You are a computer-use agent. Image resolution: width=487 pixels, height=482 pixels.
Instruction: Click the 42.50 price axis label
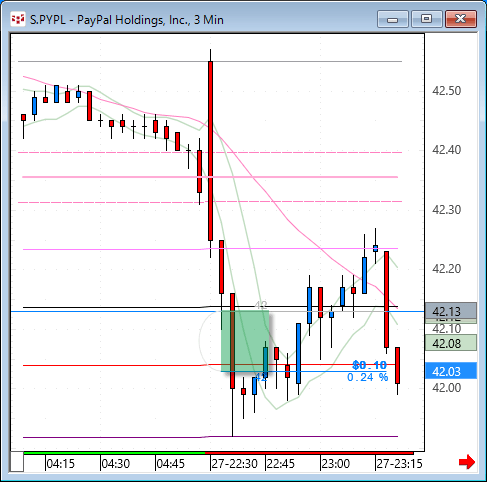click(x=446, y=91)
